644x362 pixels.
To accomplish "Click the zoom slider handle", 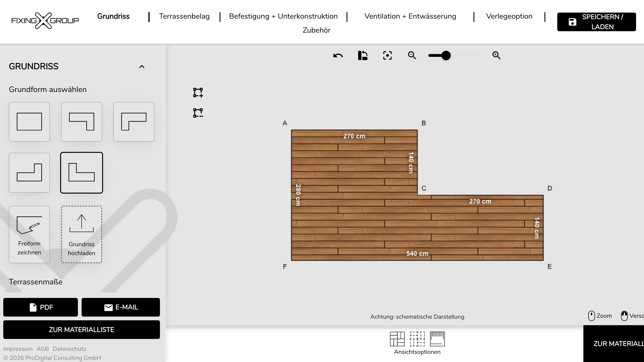I will 446,55.
